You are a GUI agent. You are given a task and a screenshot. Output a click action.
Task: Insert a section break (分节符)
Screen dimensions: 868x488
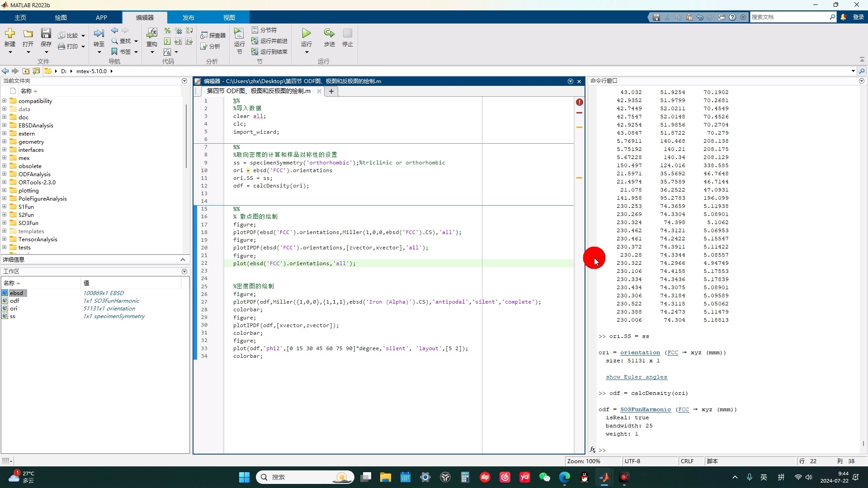pyautogui.click(x=264, y=30)
